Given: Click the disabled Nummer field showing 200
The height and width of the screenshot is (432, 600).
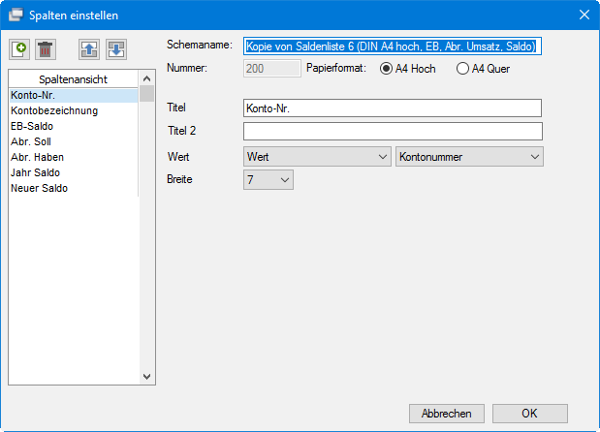Looking at the screenshot, I should (x=272, y=69).
